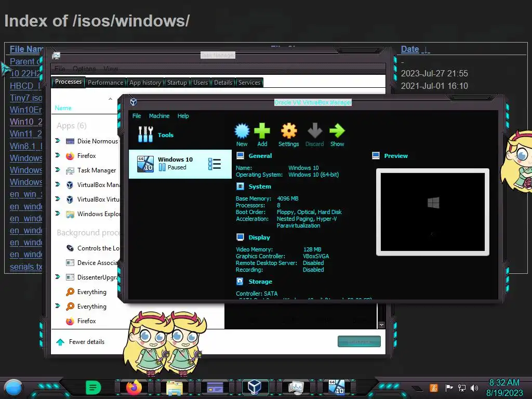
Task: Open Task Manager Options menu
Action: (x=84, y=69)
